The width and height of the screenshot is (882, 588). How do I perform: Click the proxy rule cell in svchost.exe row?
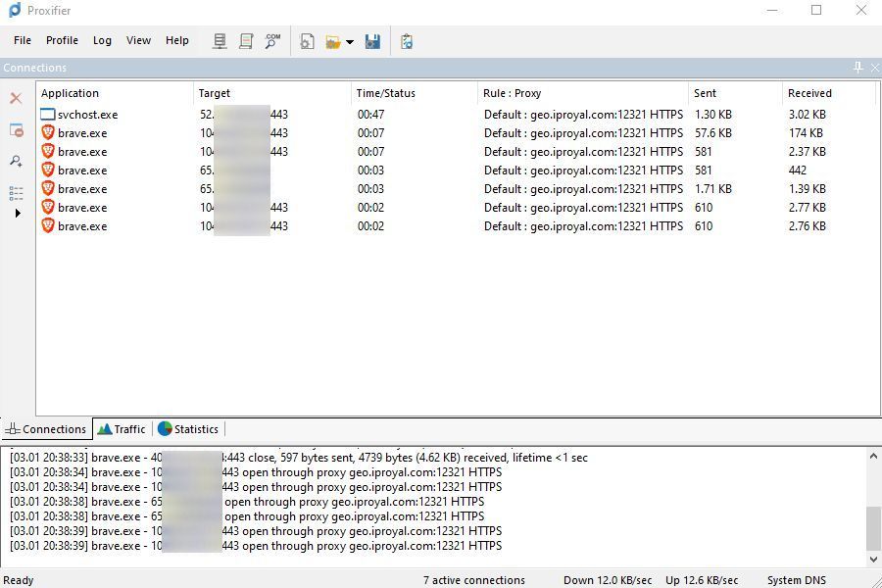(x=583, y=115)
